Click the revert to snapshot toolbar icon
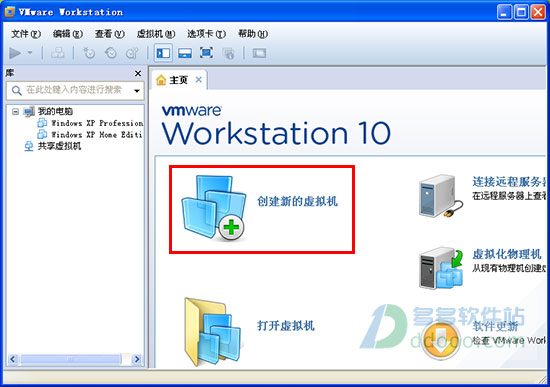This screenshot has height=387, width=550. (x=111, y=53)
